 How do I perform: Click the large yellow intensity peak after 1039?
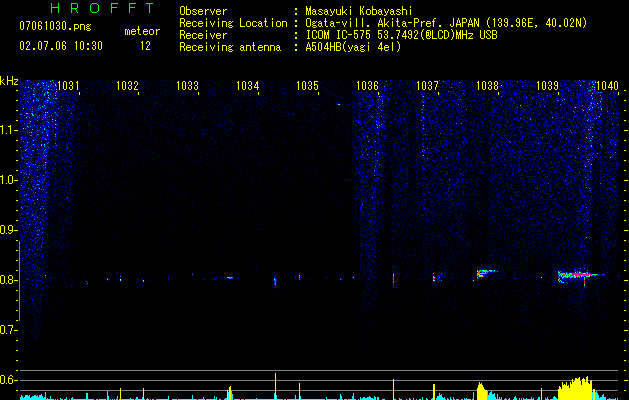click(576, 388)
